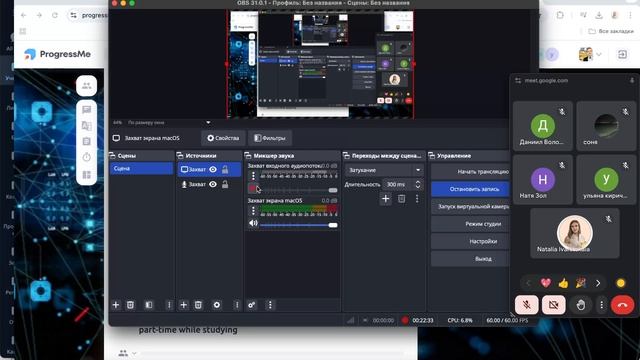The width and height of the screenshot is (640, 360).
Task: Open the Сцены toolbar three-dot menu
Action: tap(169, 305)
